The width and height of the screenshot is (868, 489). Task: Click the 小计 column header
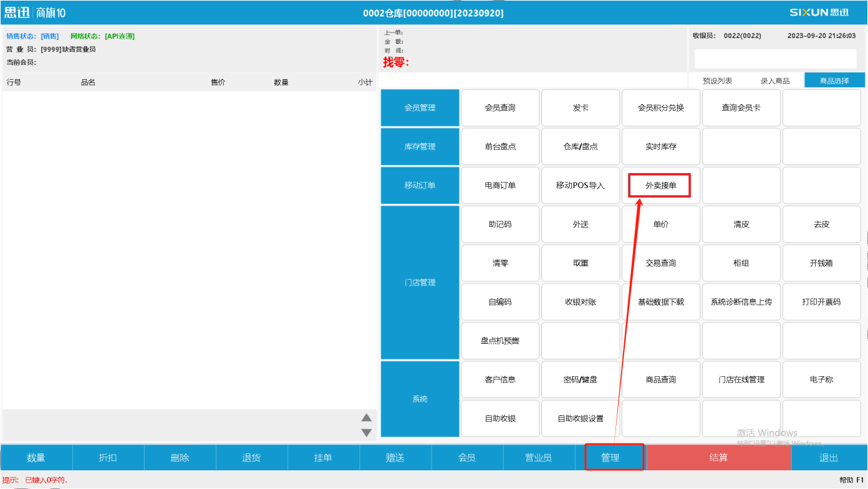coord(365,82)
